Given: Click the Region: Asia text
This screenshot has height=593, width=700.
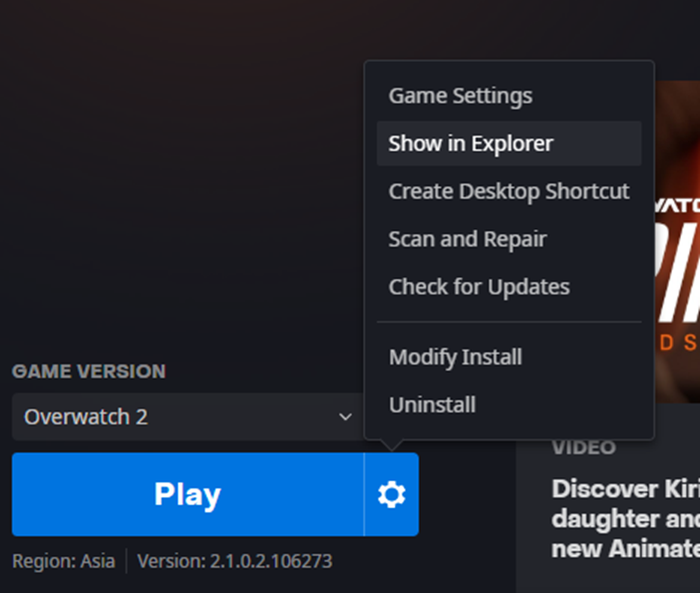Looking at the screenshot, I should pyautogui.click(x=64, y=561).
